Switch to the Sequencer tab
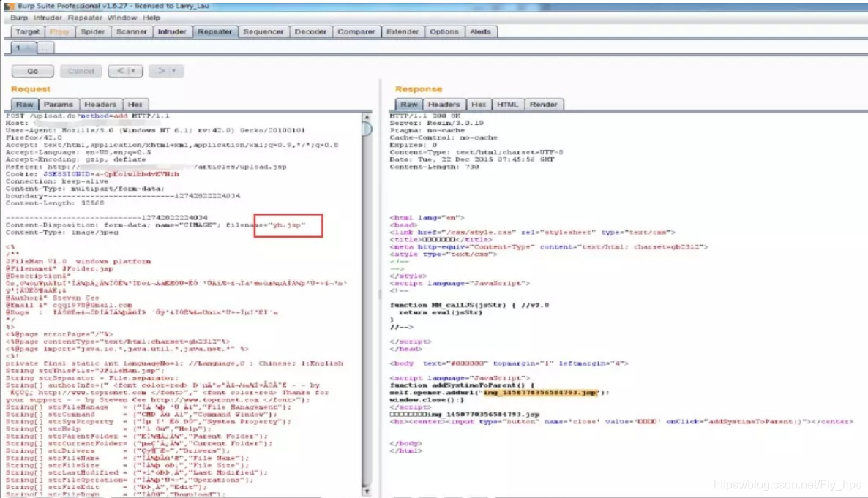Image resolution: width=868 pixels, height=498 pixels. pyautogui.click(x=263, y=31)
